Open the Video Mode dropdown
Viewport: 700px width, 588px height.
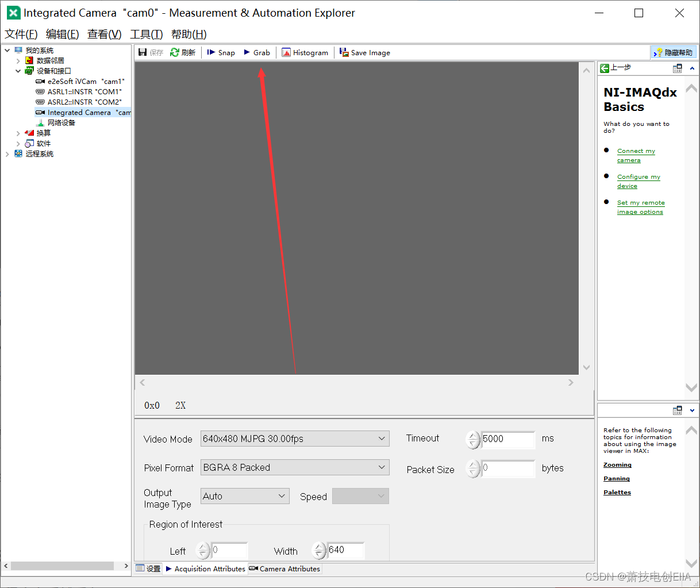click(x=295, y=439)
